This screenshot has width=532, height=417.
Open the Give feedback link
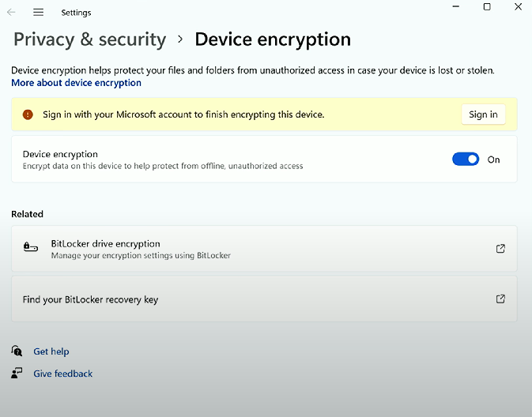coord(62,374)
